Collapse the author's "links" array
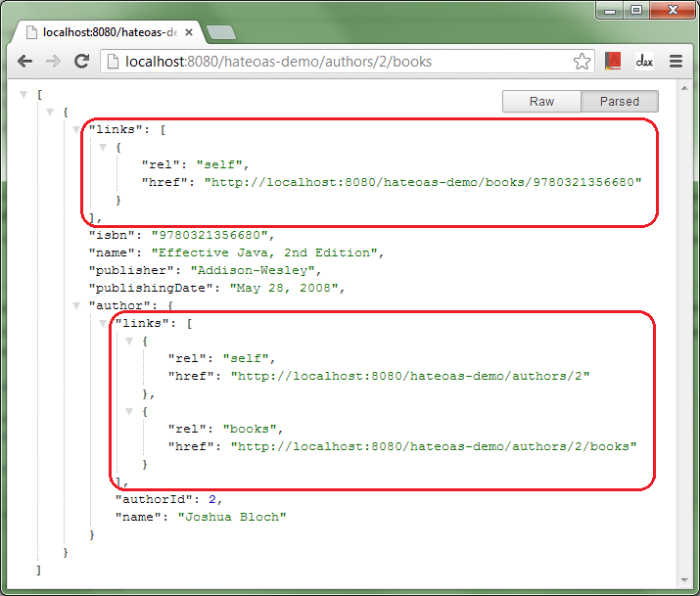 click(103, 323)
